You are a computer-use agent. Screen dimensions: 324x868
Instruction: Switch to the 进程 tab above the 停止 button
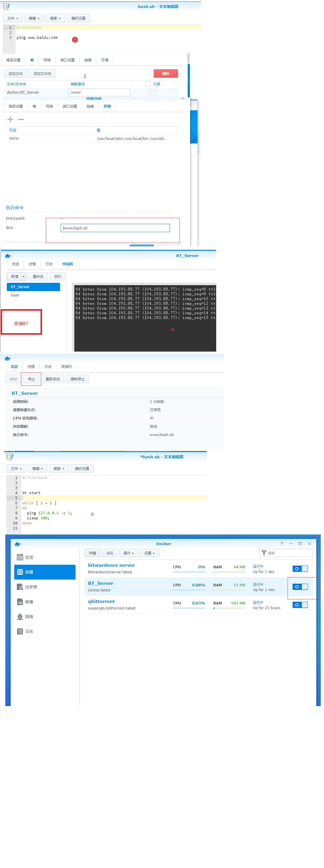pos(31,367)
